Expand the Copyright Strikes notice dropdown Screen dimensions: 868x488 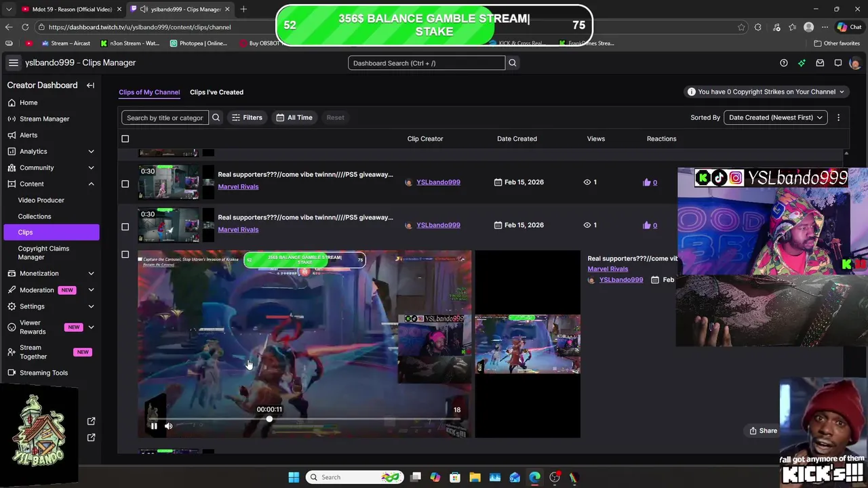(x=766, y=91)
